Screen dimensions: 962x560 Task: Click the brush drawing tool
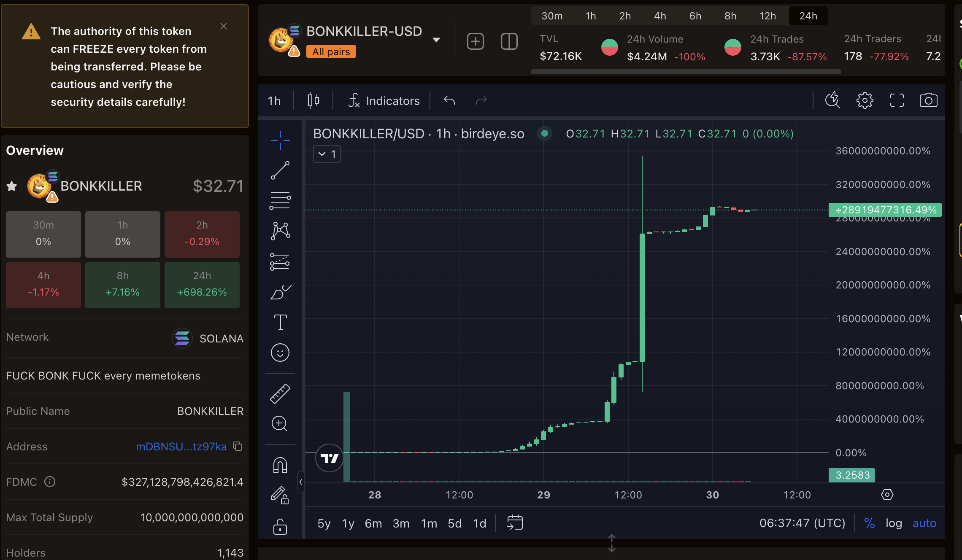280,292
